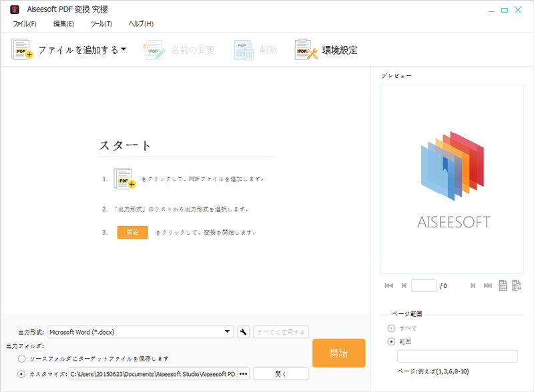Select the すべて page range option
Image resolution: width=534 pixels, height=392 pixels.
point(390,328)
